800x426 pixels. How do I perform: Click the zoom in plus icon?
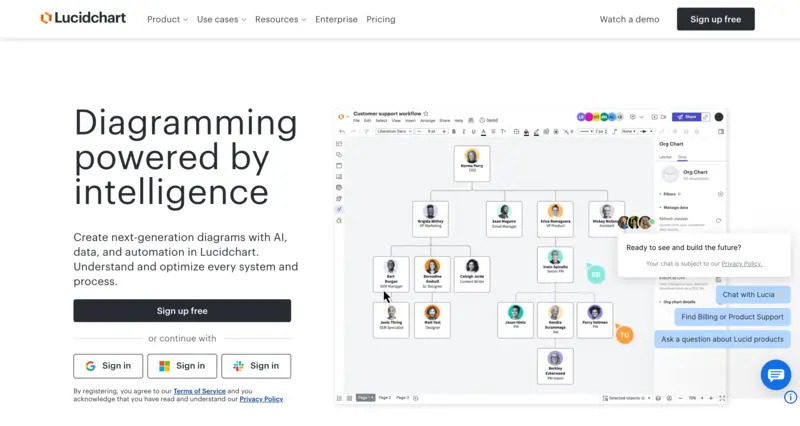click(711, 398)
